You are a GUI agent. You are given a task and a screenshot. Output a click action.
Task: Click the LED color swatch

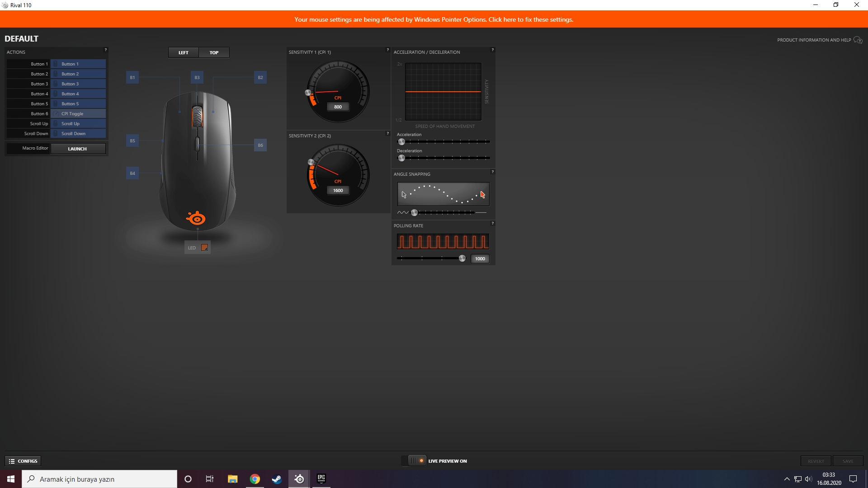coord(204,248)
